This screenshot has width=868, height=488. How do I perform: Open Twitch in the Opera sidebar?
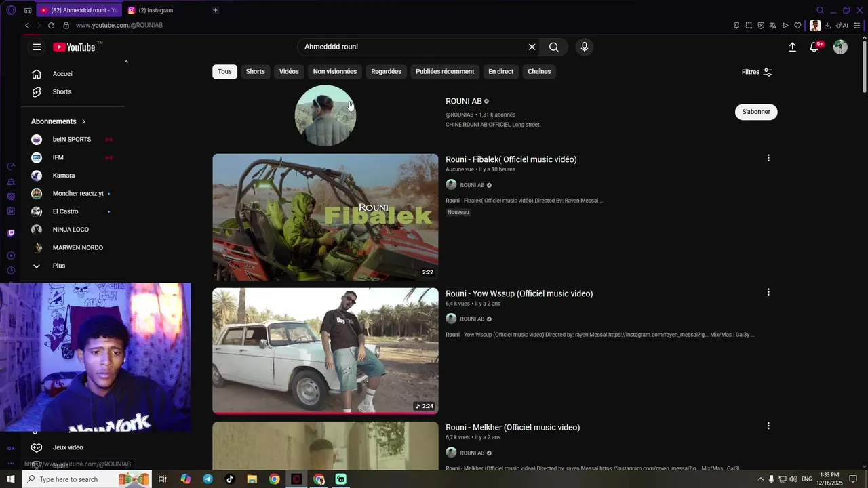11,233
